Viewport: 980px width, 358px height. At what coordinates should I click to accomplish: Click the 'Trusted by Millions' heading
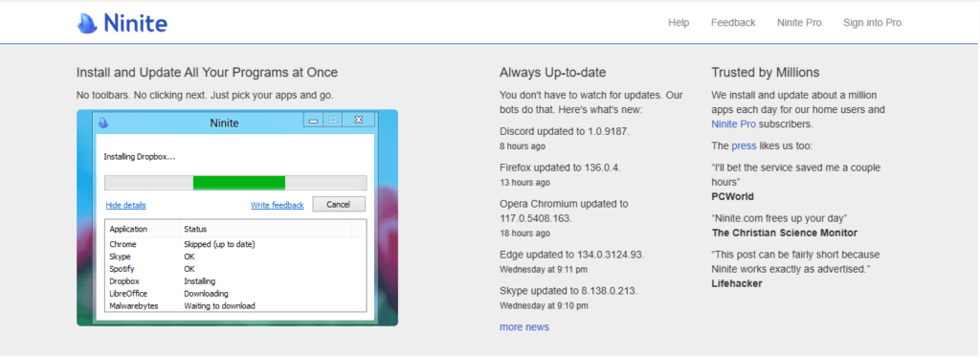click(765, 73)
